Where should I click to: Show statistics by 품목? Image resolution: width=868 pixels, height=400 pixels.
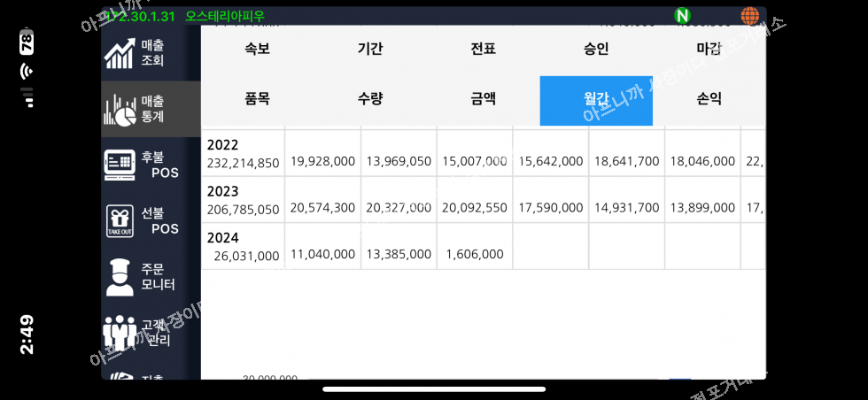257,99
